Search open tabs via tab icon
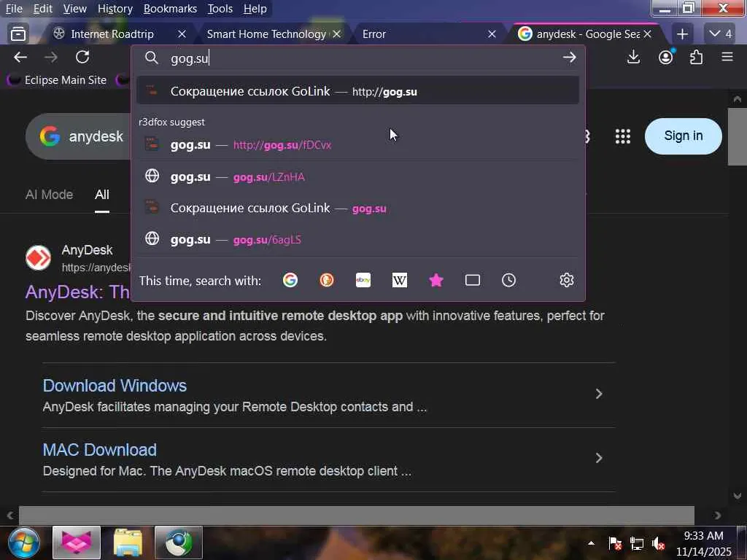 [x=472, y=280]
